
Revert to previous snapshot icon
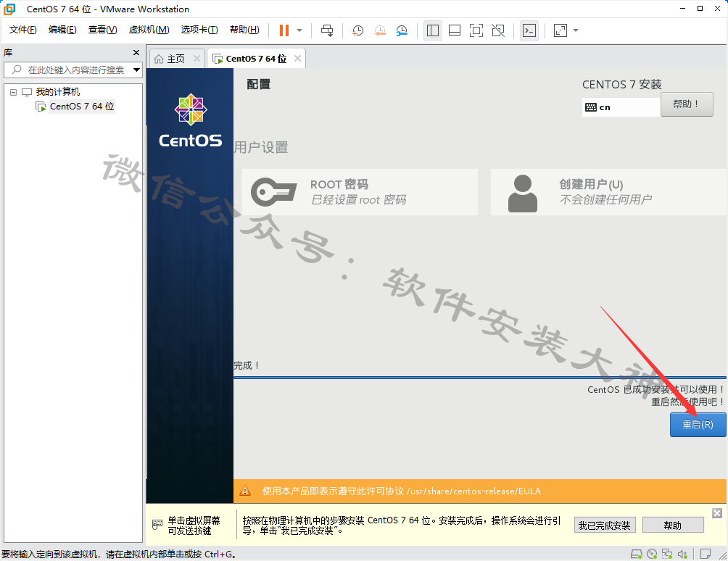tap(380, 30)
